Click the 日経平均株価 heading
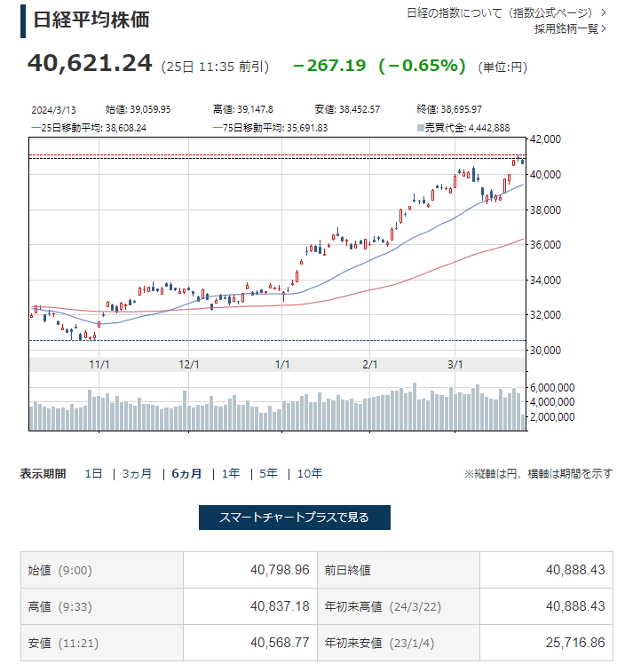Image resolution: width=617 pixels, height=672 pixels. click(91, 20)
